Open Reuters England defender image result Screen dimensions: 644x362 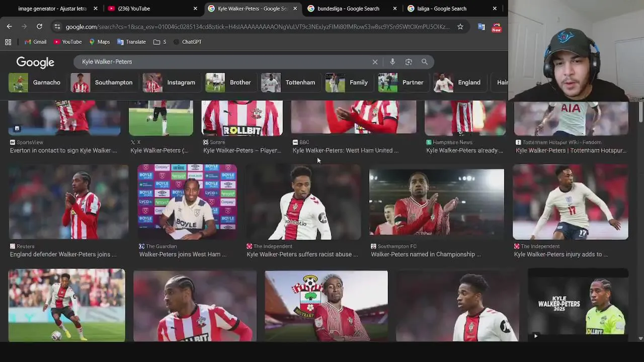[x=68, y=202]
